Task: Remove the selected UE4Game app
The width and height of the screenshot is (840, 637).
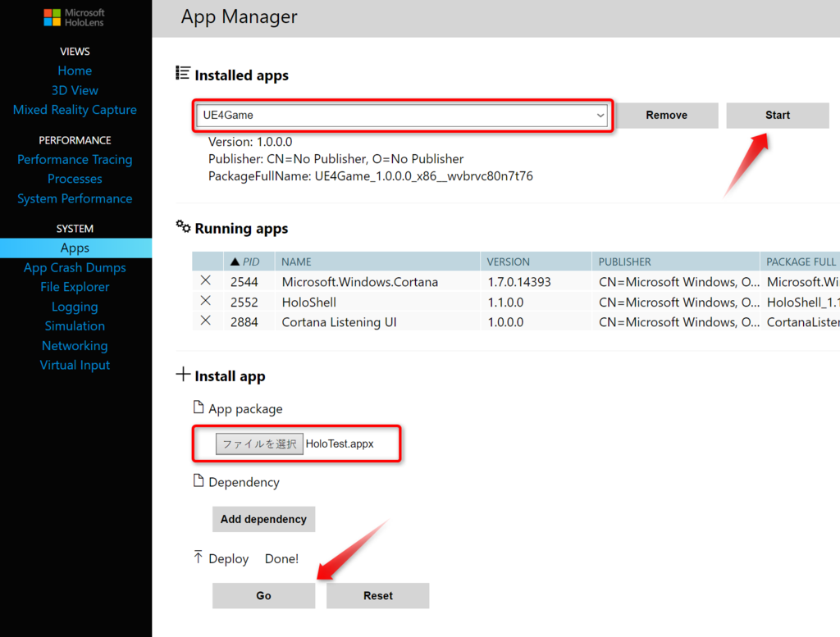Action: [666, 115]
